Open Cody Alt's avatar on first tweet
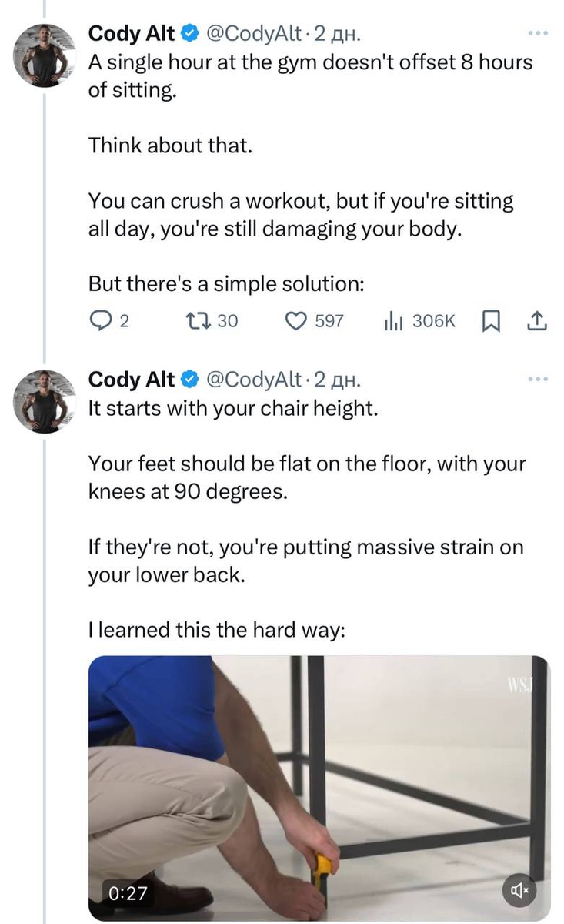 pos(45,56)
